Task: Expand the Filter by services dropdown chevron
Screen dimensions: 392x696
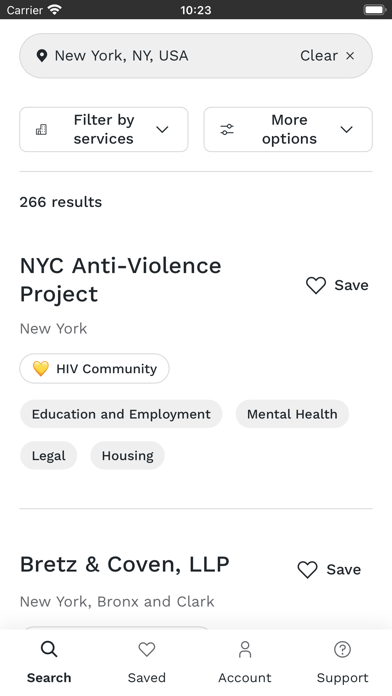Action: [162, 130]
